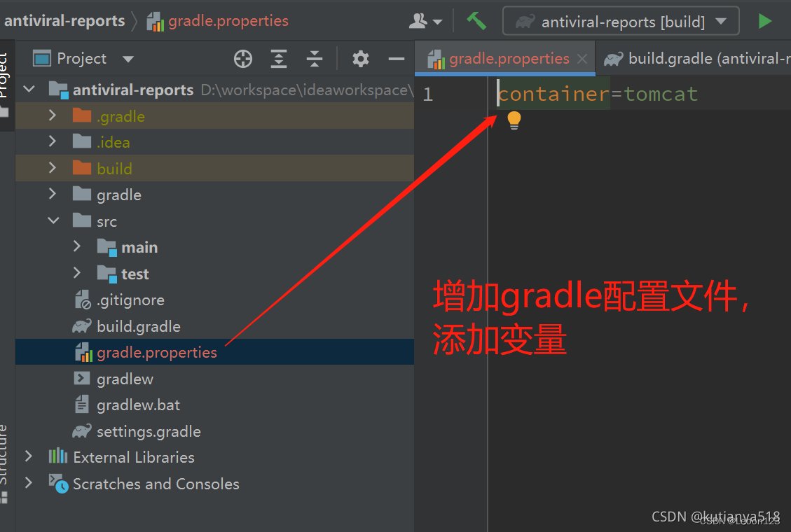Click the 'tomcat' value in editor
Image resolution: width=791 pixels, height=532 pixels.
[661, 94]
